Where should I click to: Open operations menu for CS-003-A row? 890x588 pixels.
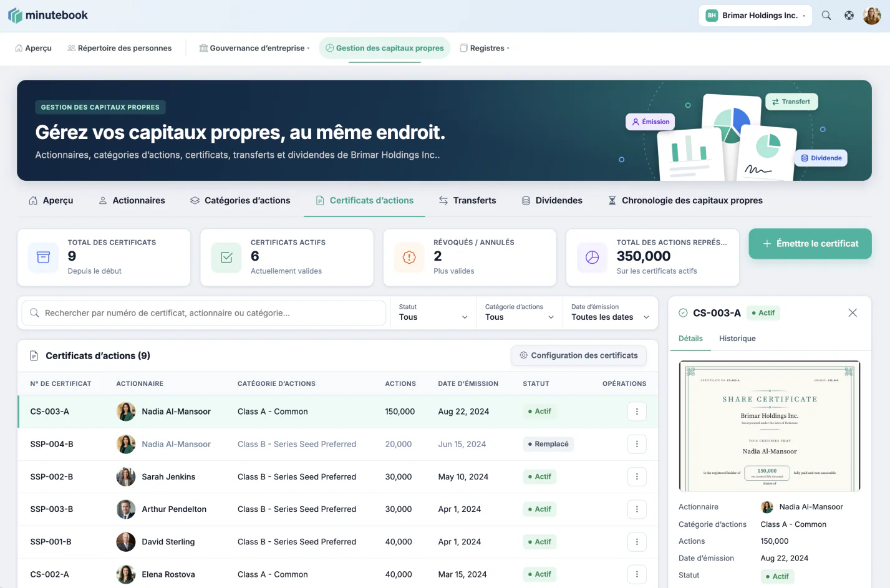coord(637,412)
